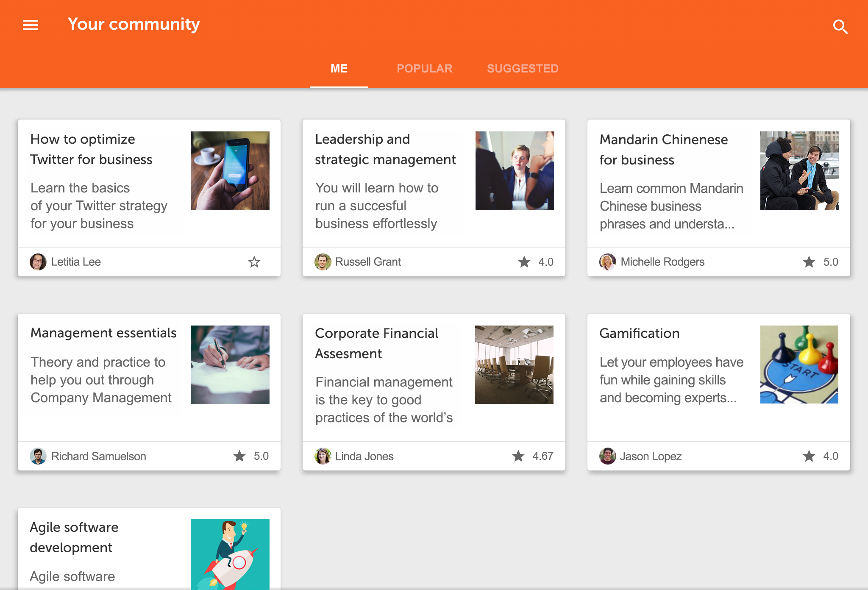Click the 5.0 rating on Richard Samuelson's card
868x590 pixels.
tap(261, 456)
